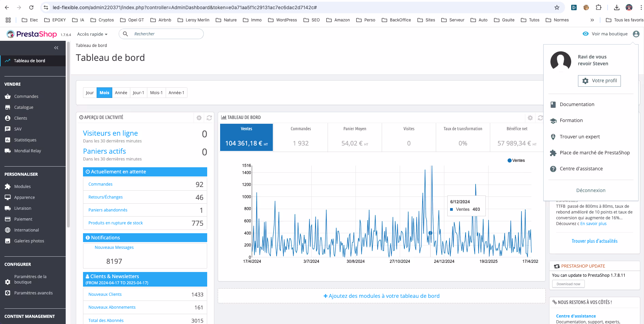
Task: Toggle the Ventes series in chart legend
Action: tap(516, 160)
